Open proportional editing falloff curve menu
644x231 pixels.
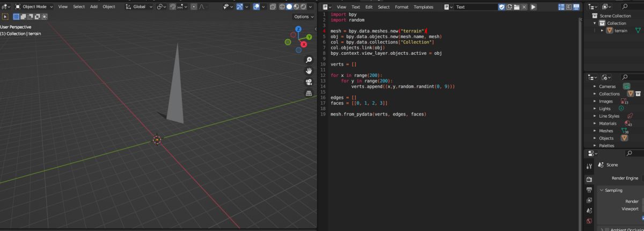click(204, 7)
